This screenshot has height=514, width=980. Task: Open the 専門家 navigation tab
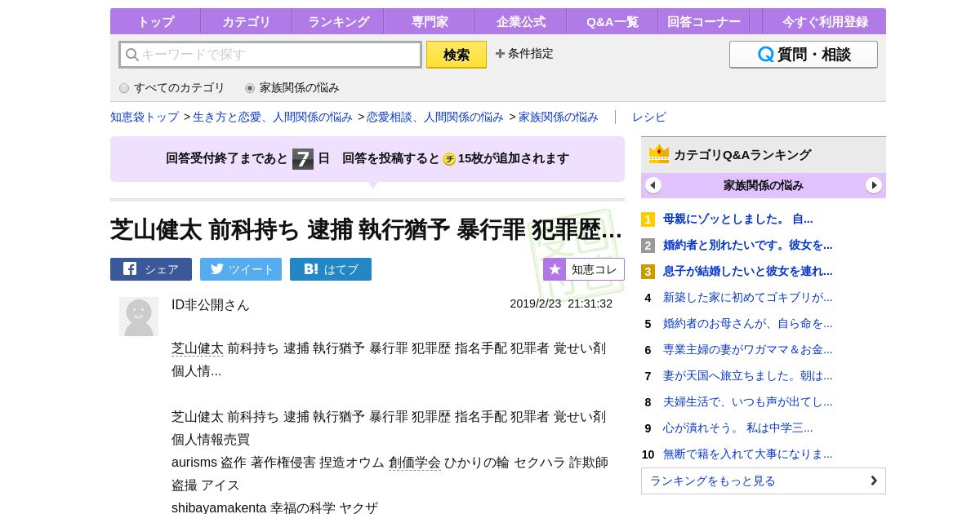point(430,22)
